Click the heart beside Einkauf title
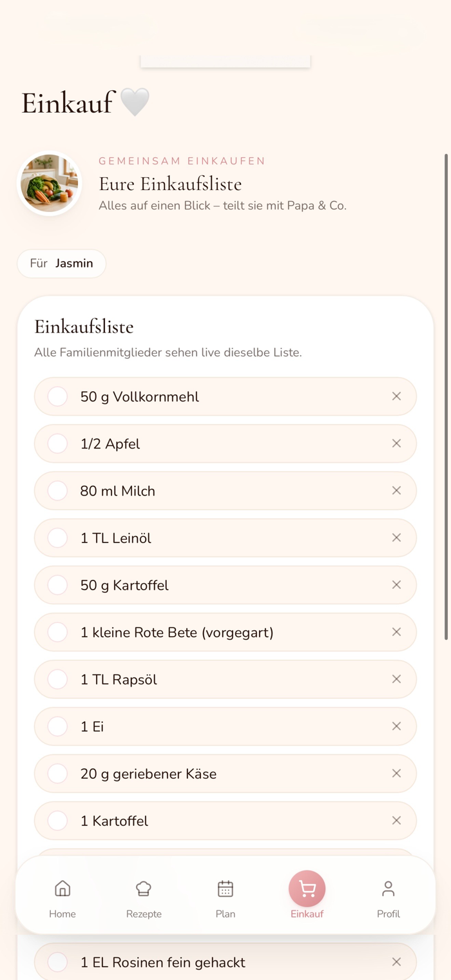 [x=135, y=102]
